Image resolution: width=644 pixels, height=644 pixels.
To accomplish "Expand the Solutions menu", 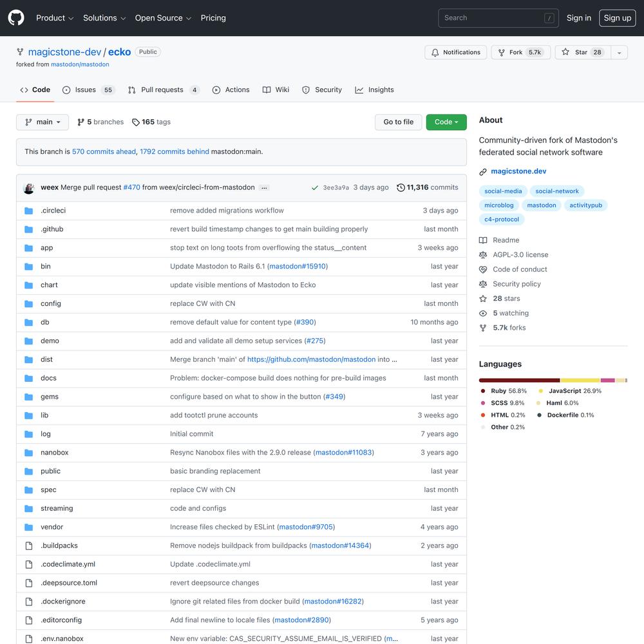I will point(104,18).
